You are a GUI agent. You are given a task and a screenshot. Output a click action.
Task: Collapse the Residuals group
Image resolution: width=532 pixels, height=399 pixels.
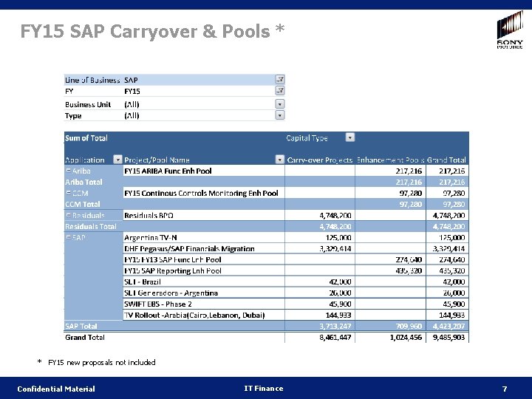tap(69, 215)
